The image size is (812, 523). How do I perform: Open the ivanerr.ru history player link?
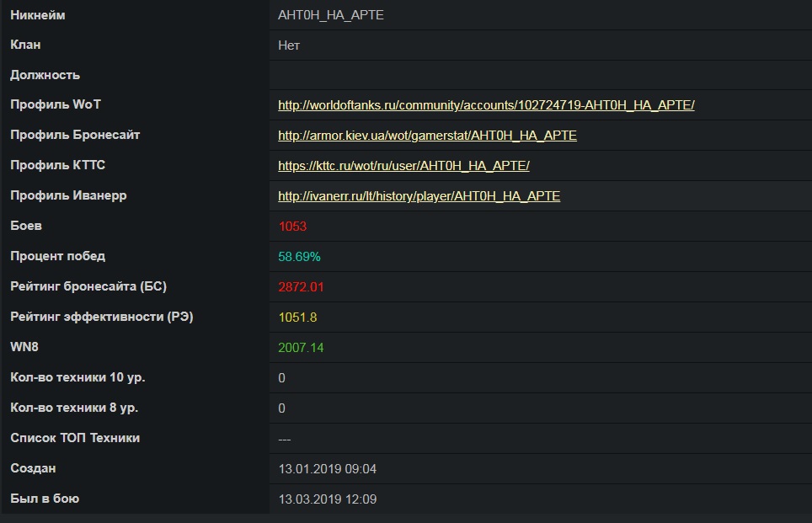click(419, 195)
